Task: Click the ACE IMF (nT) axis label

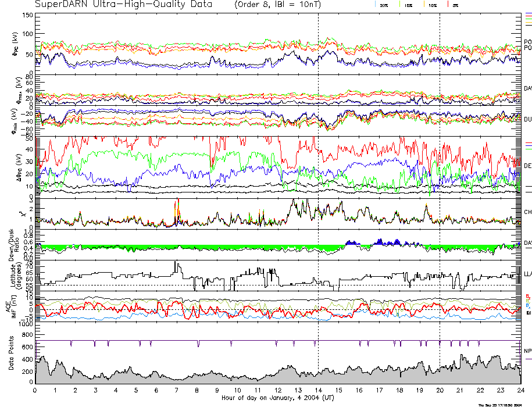Action: point(11,306)
